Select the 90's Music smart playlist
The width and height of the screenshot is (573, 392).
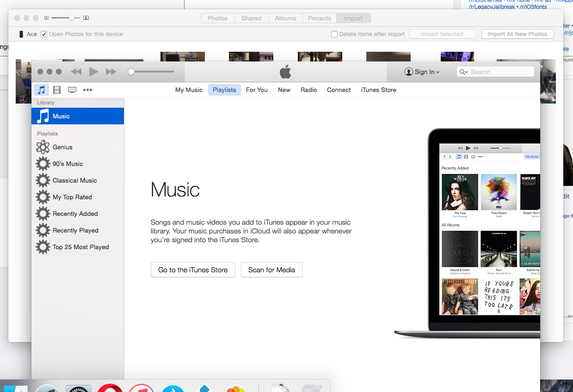coord(68,164)
